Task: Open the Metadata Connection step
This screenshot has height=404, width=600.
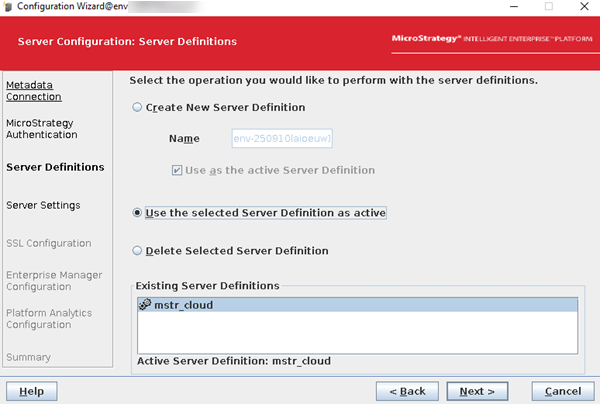Action: point(33,91)
